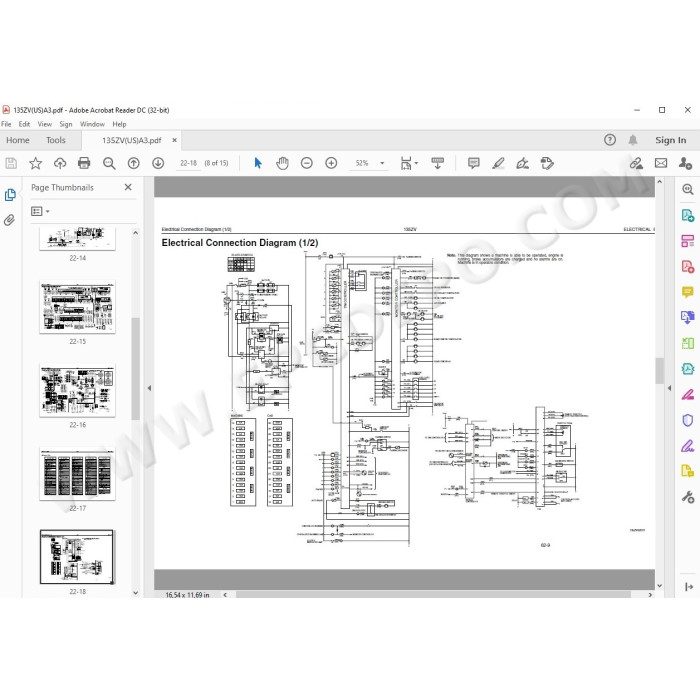Open the View menu
Viewport: 700px width, 700px height.
coord(45,124)
